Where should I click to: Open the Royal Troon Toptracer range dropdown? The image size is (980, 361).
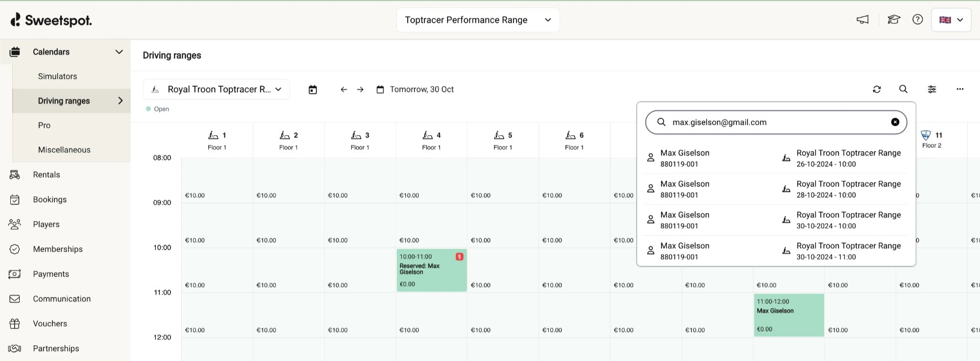[217, 89]
